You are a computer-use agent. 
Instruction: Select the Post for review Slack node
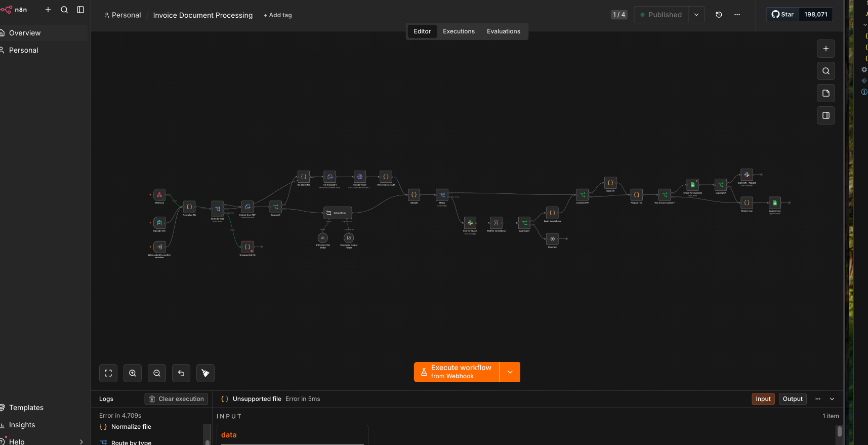tap(470, 223)
